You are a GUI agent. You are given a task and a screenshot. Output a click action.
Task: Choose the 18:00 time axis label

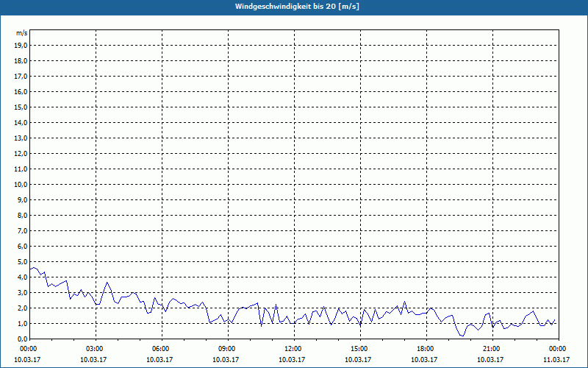click(425, 348)
